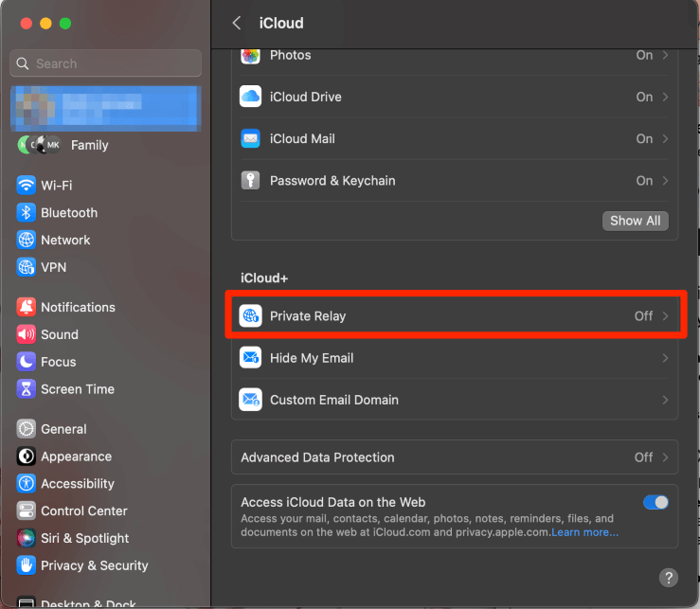
Task: Select Control Center label in sidebar
Action: click(x=84, y=510)
